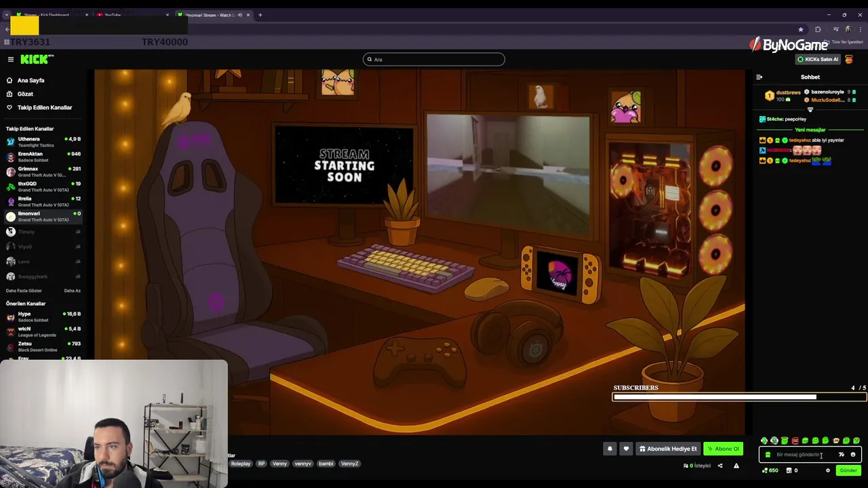Image resolution: width=868 pixels, height=488 pixels.
Task: Click browser back arrow
Action: tap(7, 30)
